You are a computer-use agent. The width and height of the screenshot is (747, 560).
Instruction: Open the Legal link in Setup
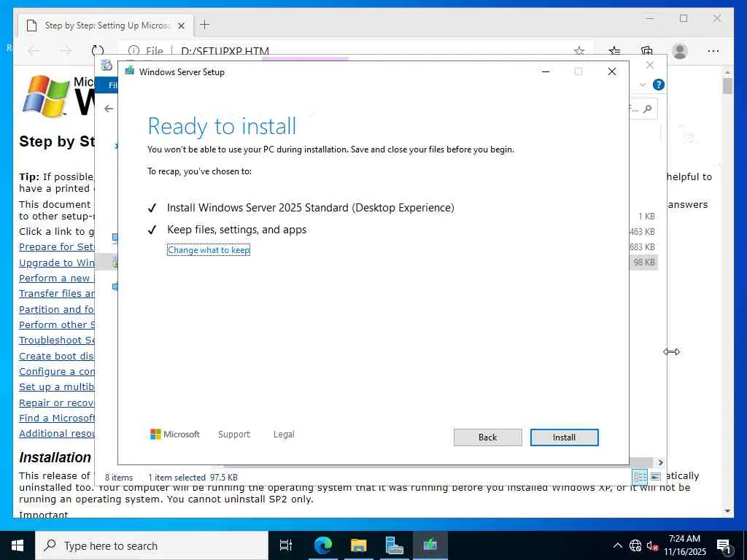point(284,435)
